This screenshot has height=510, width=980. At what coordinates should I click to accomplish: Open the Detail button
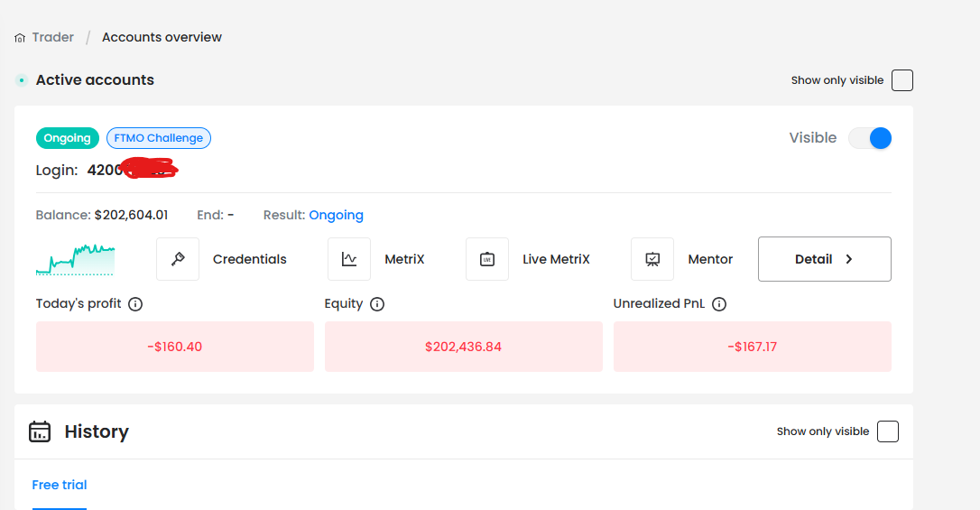[x=824, y=259]
